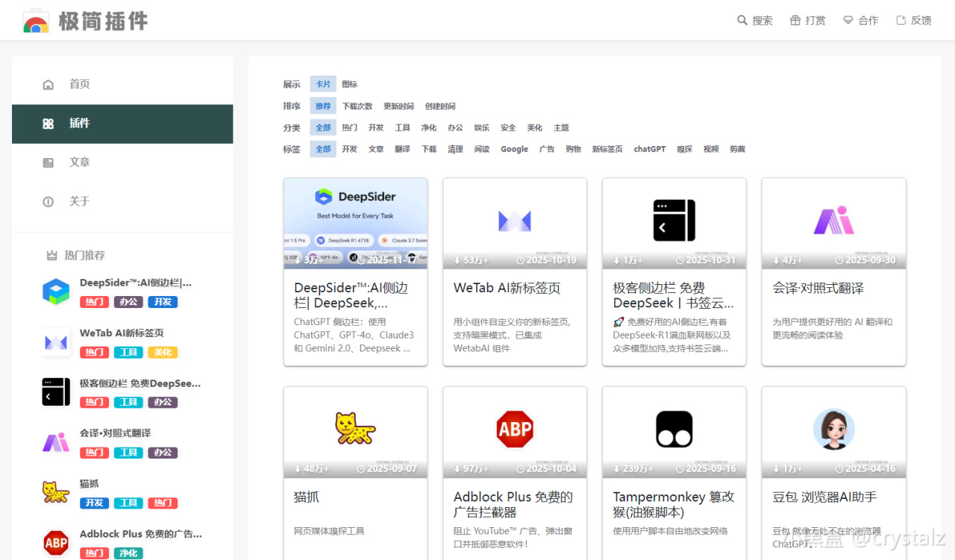955x560 pixels.
Task: Go to 首页 in the sidebar
Action: pyautogui.click(x=122, y=84)
